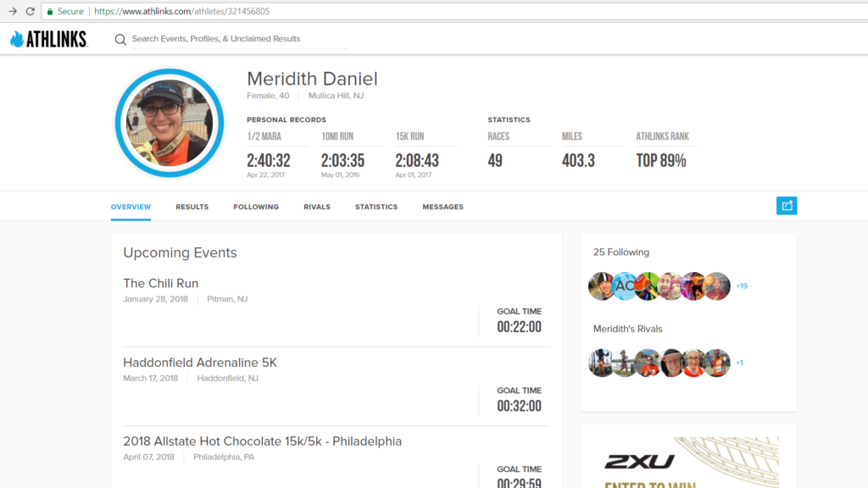Click the search events input field
Viewport: 868px width, 488px height.
click(240, 39)
